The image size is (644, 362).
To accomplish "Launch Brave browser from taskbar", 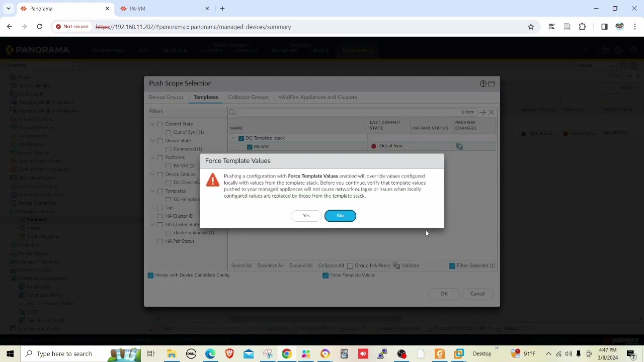I will click(229, 354).
